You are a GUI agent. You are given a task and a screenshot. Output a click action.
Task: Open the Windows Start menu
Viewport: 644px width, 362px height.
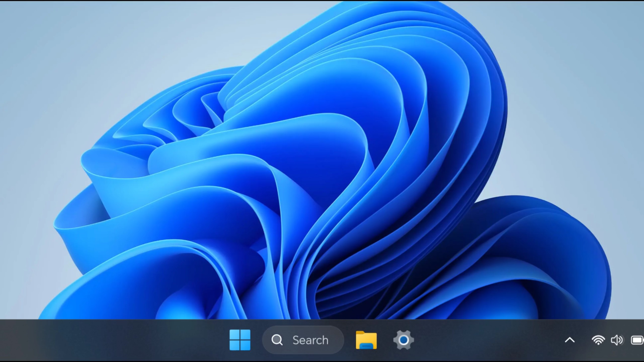[x=240, y=340]
